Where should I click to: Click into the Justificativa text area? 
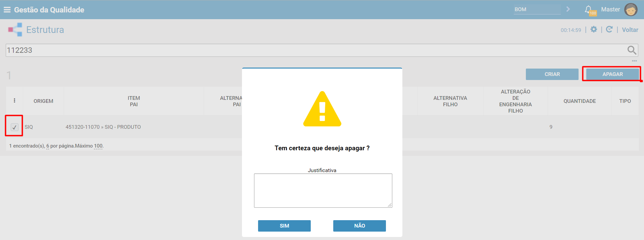pos(323,191)
